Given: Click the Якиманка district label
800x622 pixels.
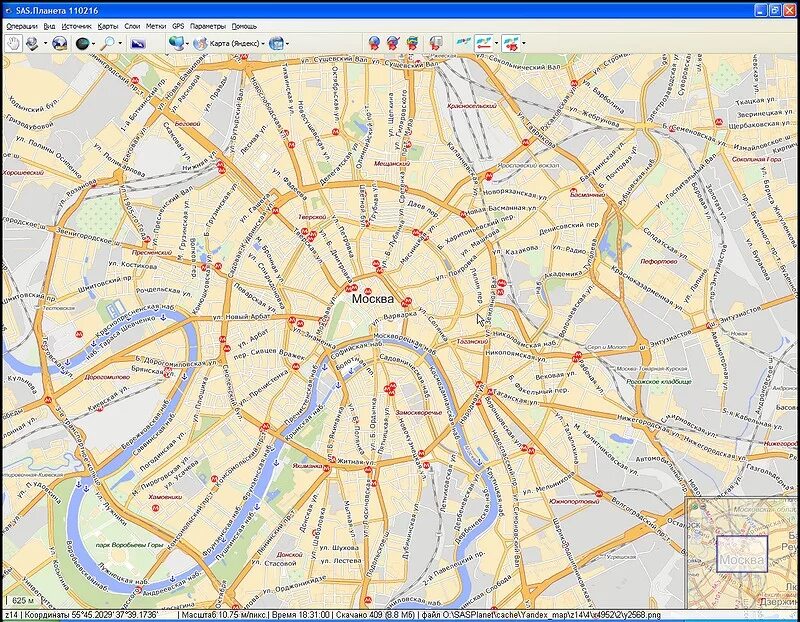Looking at the screenshot, I should pos(307,465).
